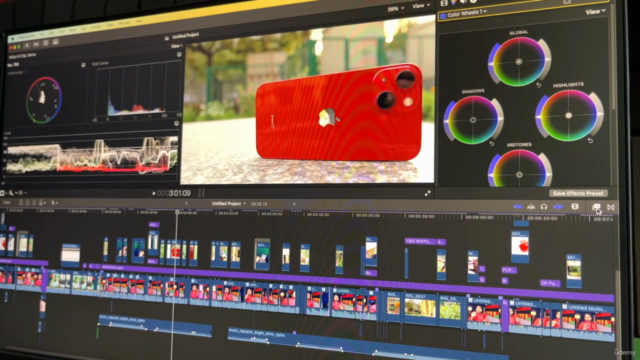
Task: Click the waveform scope settings icon
Action: tap(176, 123)
